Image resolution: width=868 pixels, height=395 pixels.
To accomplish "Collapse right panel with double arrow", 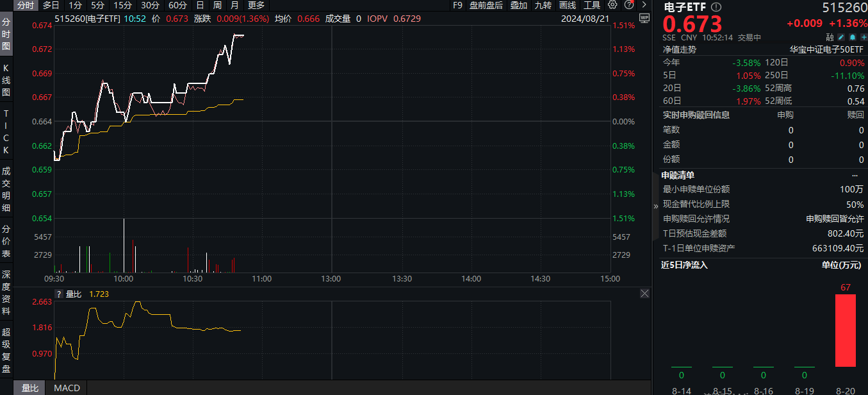I will (x=655, y=206).
